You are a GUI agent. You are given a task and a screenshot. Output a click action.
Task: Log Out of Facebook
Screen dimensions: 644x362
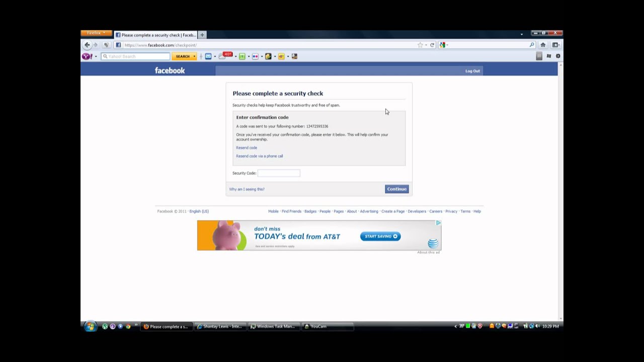pos(472,71)
